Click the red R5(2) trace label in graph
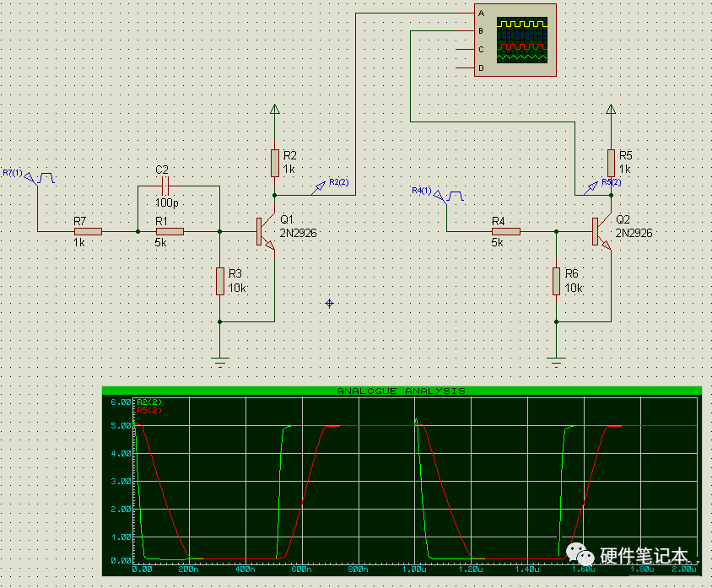 tap(148, 410)
